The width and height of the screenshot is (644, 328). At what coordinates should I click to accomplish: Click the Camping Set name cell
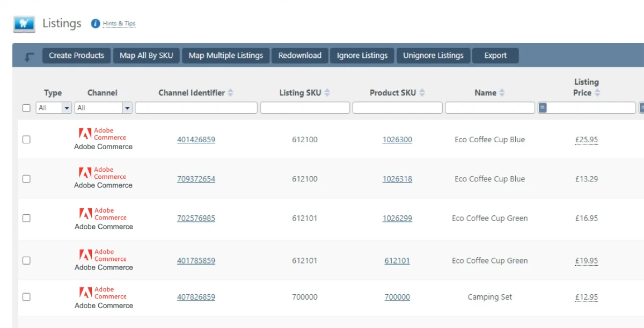[x=490, y=297]
